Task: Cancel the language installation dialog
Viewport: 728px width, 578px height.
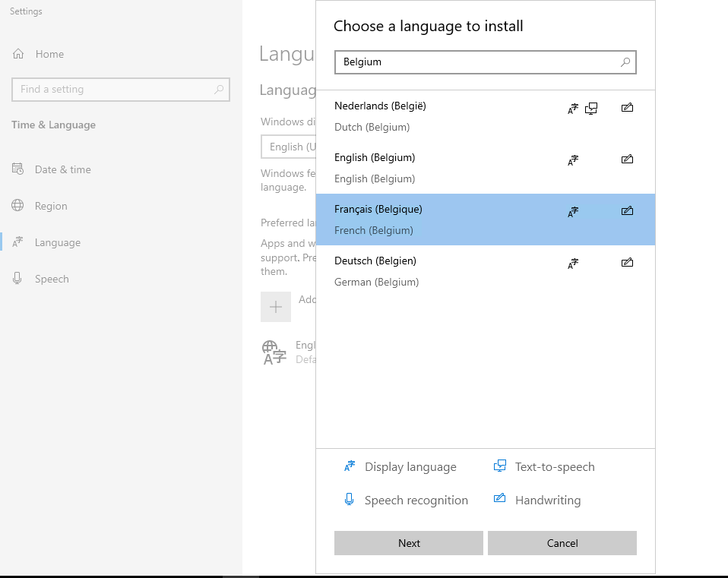Action: tap(562, 543)
